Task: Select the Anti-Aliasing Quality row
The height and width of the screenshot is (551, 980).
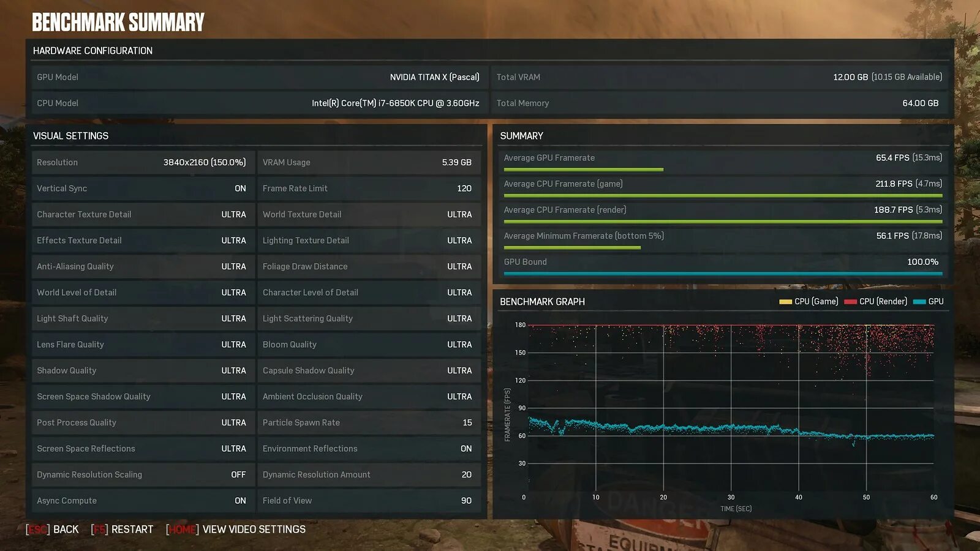Action: (143, 266)
